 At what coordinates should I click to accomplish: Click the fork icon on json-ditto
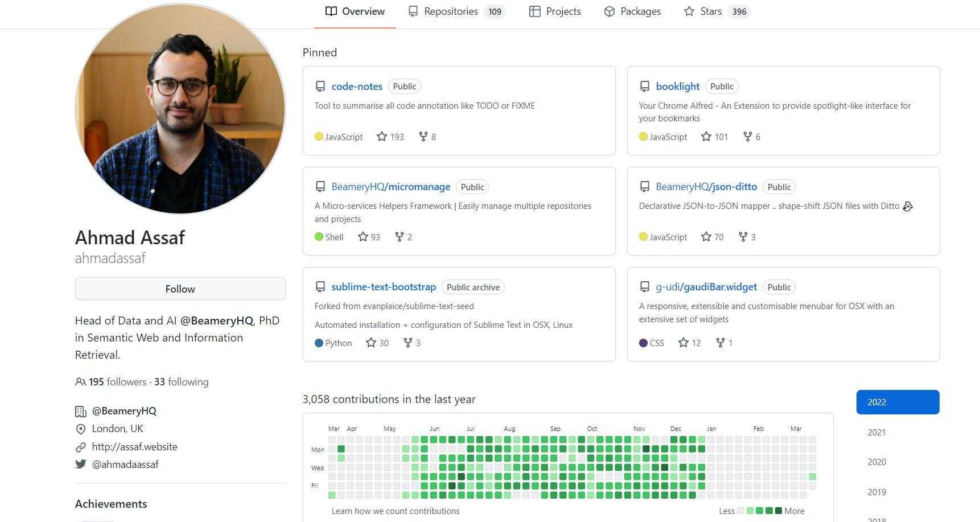(743, 237)
